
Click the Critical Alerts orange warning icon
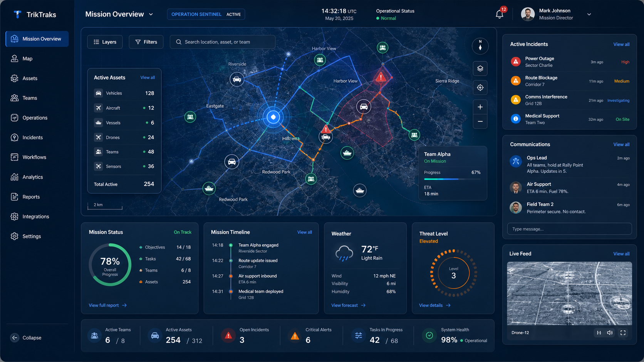pos(295,336)
